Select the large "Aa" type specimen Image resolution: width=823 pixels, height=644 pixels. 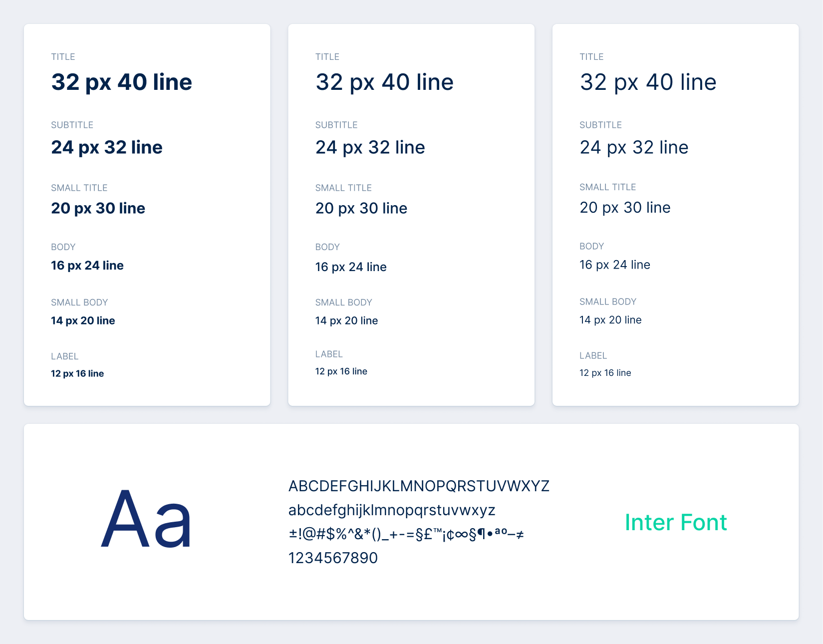click(x=146, y=520)
